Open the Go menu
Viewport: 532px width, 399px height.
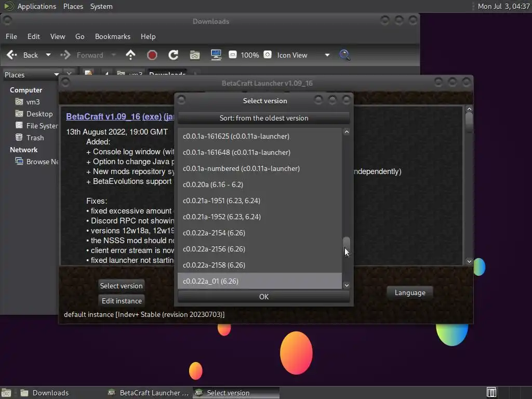(x=79, y=36)
